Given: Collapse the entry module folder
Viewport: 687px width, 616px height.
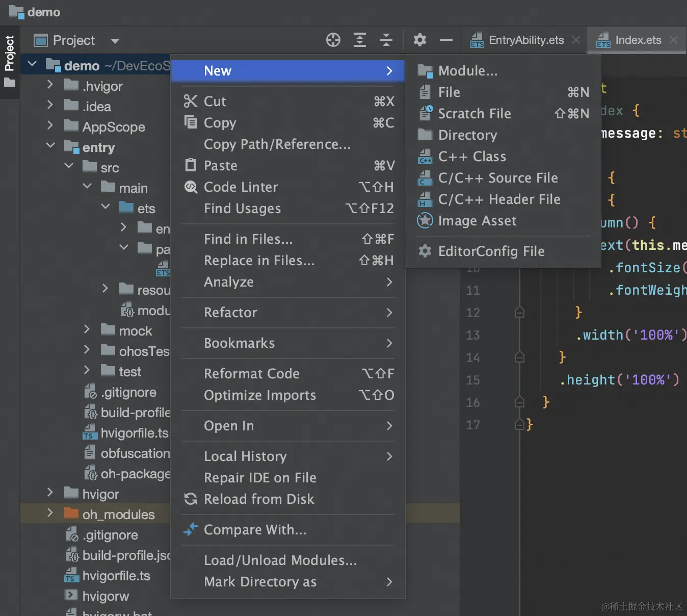Looking at the screenshot, I should point(50,146).
